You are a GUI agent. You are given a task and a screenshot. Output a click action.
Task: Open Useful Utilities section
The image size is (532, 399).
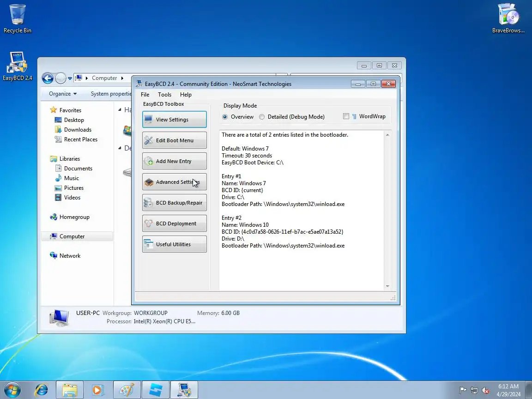pos(175,244)
